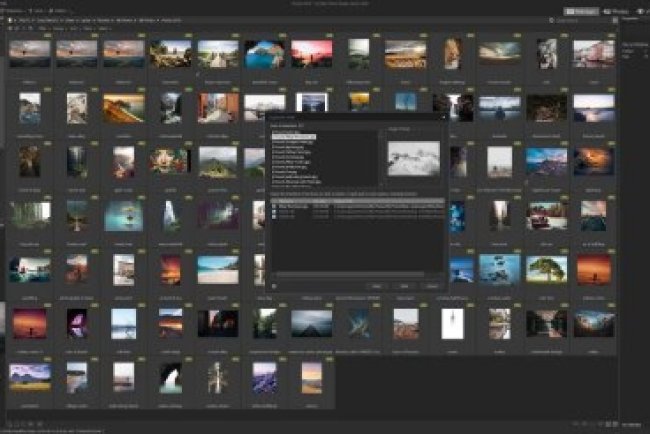The width and height of the screenshot is (650, 434).
Task: Click the last button in the dialog's bottom row
Action: click(432, 286)
